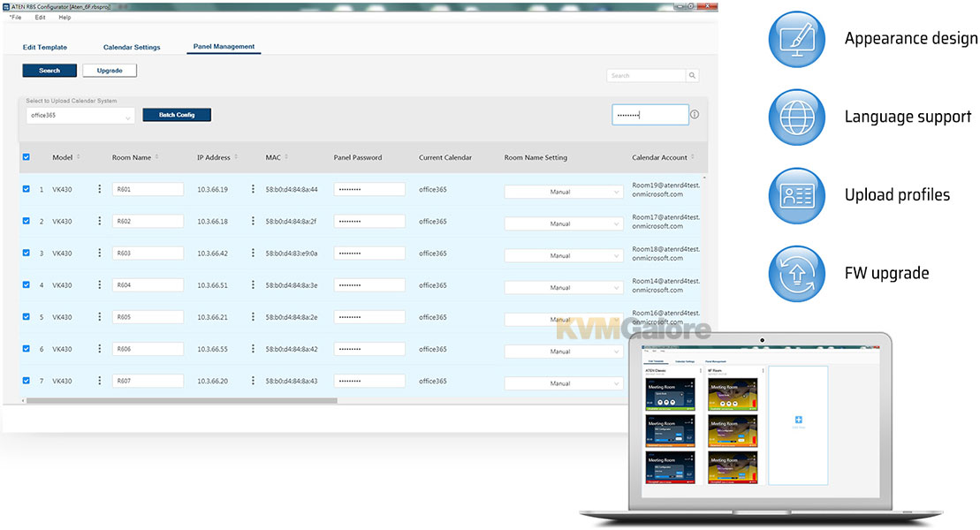
Task: Click the Add template plus on laptop screen
Action: [x=798, y=420]
